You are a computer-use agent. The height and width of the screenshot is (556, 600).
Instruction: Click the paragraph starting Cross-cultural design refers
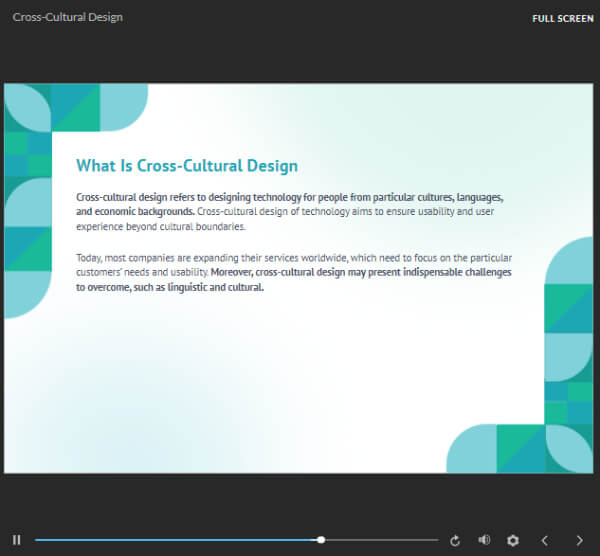[x=290, y=212]
